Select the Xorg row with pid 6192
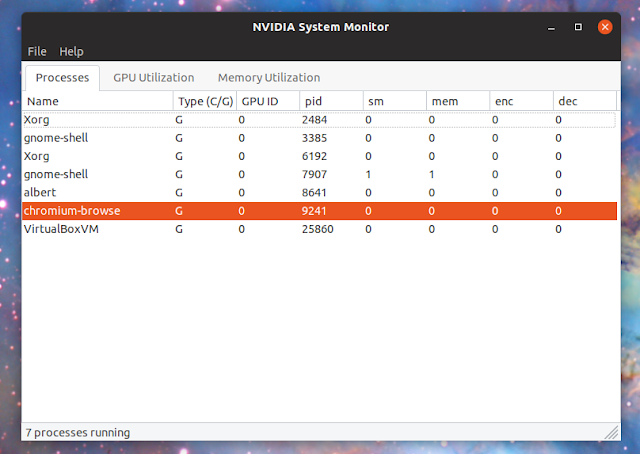Viewport: 640px width, 454px height. pos(319,156)
